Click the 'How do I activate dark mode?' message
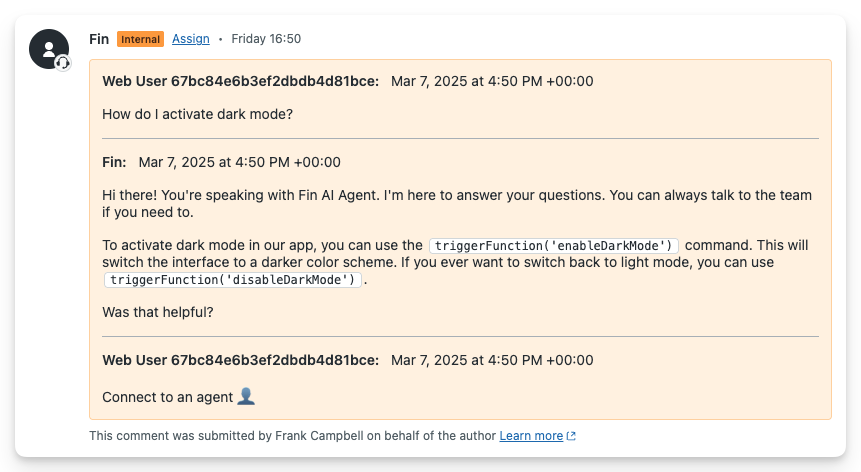Screen dimensions: 861x472 197,114
